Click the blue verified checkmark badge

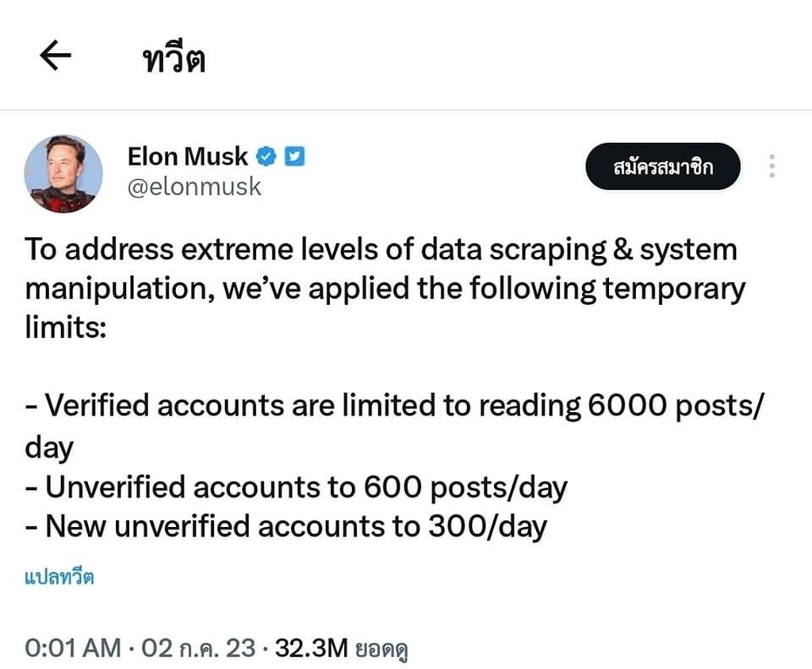tap(266, 156)
